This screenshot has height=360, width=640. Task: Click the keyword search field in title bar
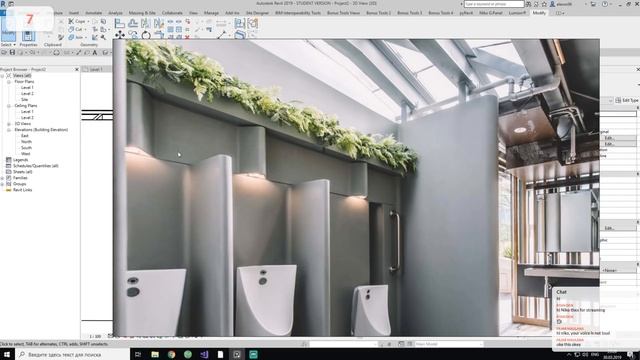pos(494,4)
